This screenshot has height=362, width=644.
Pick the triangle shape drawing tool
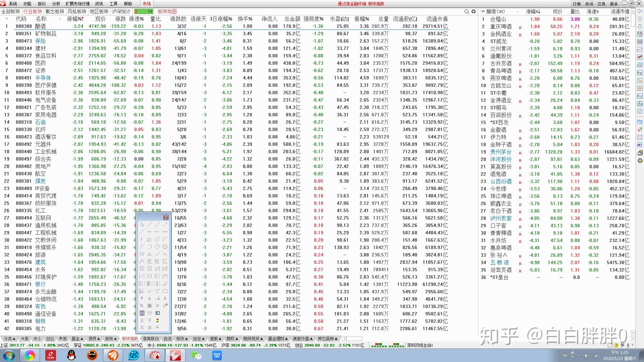click(x=157, y=291)
